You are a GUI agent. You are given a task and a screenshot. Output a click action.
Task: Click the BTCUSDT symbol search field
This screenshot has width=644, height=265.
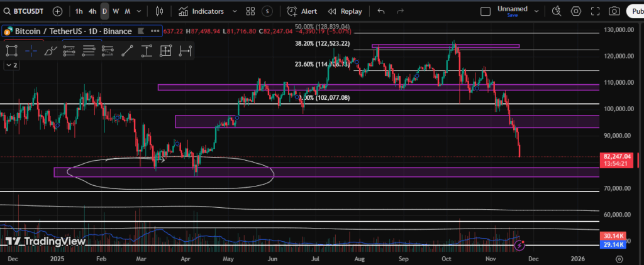25,11
